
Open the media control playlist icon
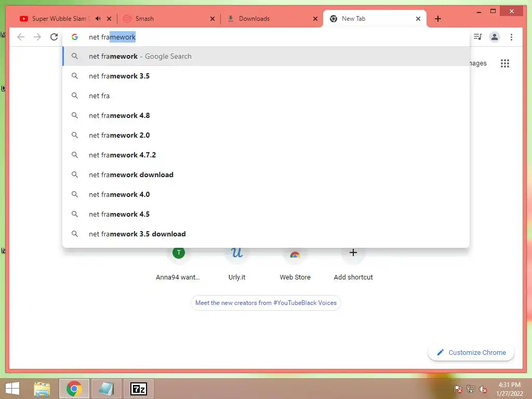click(x=478, y=37)
